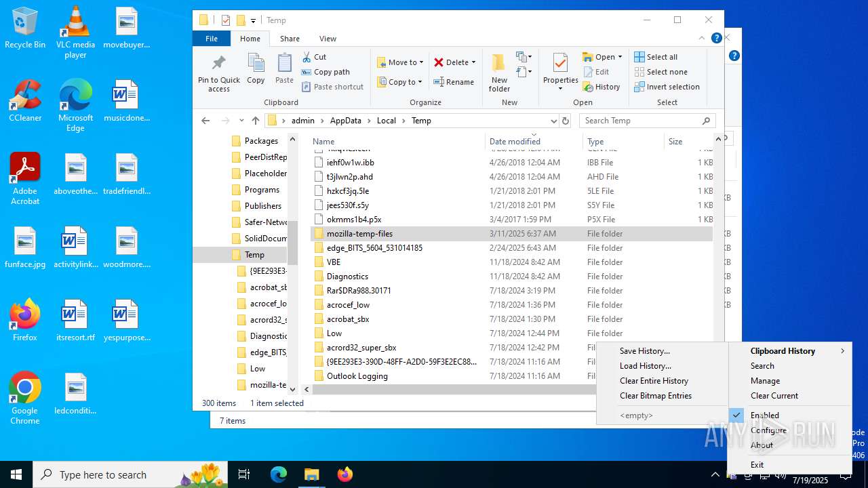Open CCleaner desktop shortcut
Viewport: 868px width, 488px height.
(x=25, y=100)
